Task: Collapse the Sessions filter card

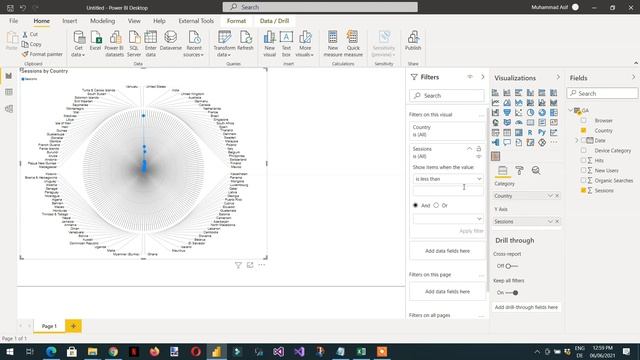Action: [x=469, y=149]
